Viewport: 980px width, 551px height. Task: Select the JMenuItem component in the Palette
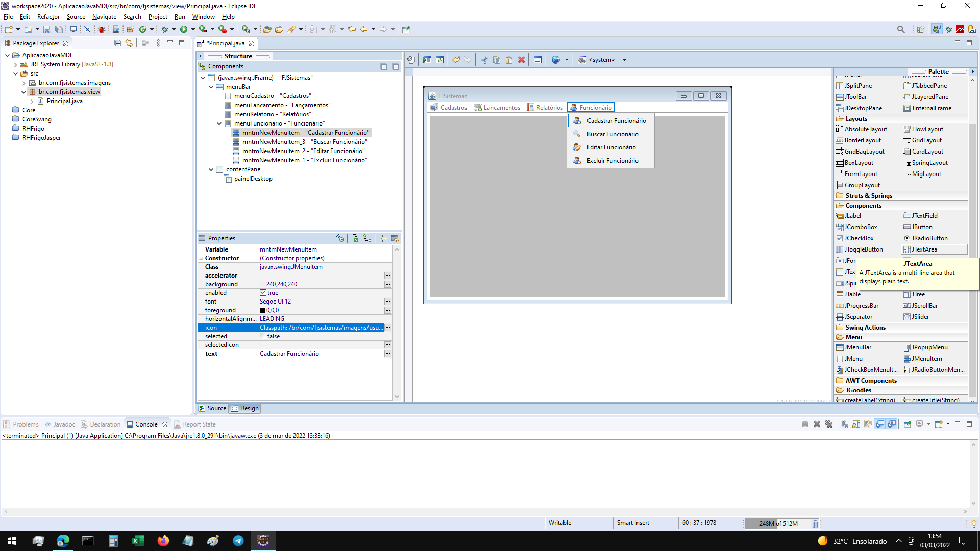(x=923, y=359)
